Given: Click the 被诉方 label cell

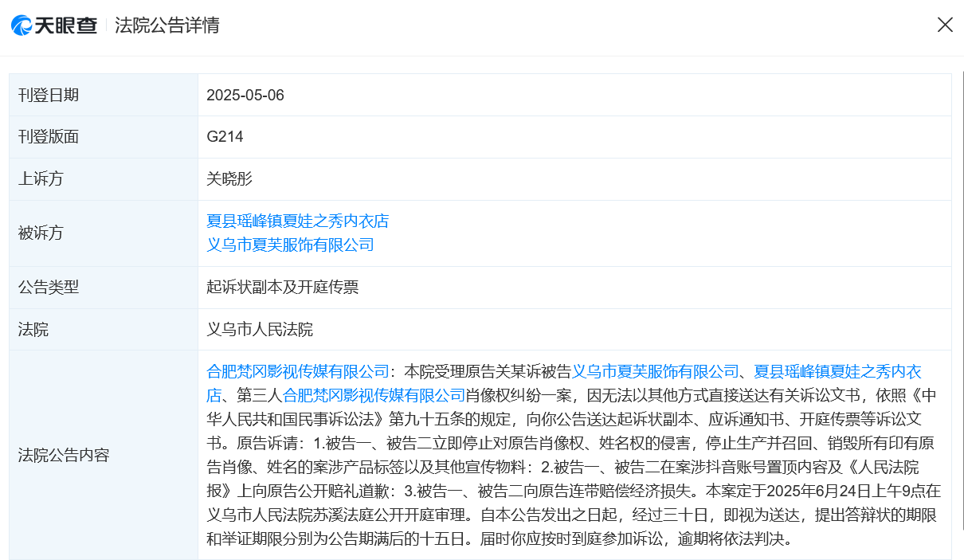Looking at the screenshot, I should [104, 233].
